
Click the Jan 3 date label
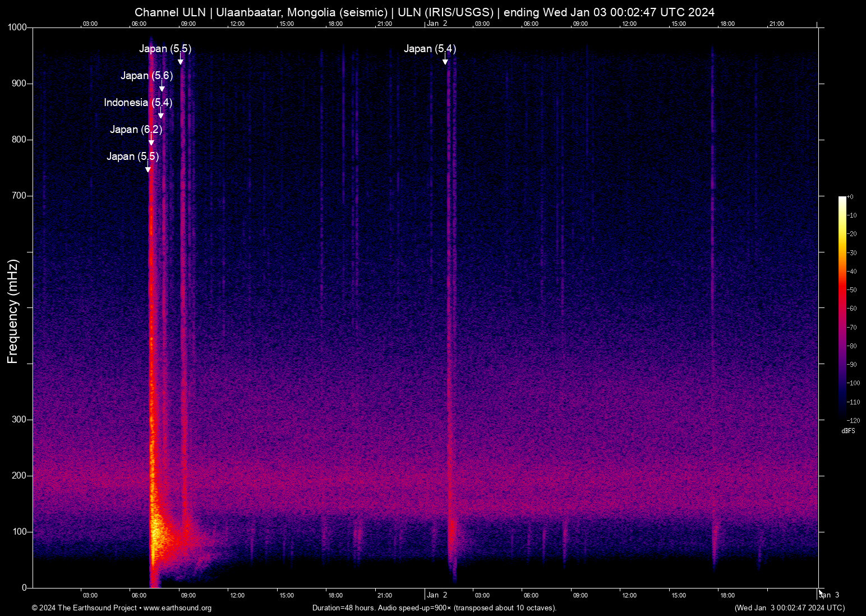pyautogui.click(x=830, y=595)
